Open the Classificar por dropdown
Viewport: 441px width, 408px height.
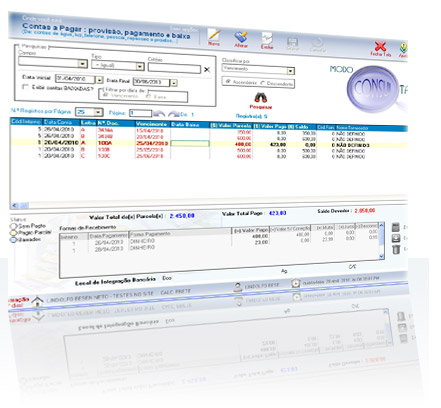[290, 71]
